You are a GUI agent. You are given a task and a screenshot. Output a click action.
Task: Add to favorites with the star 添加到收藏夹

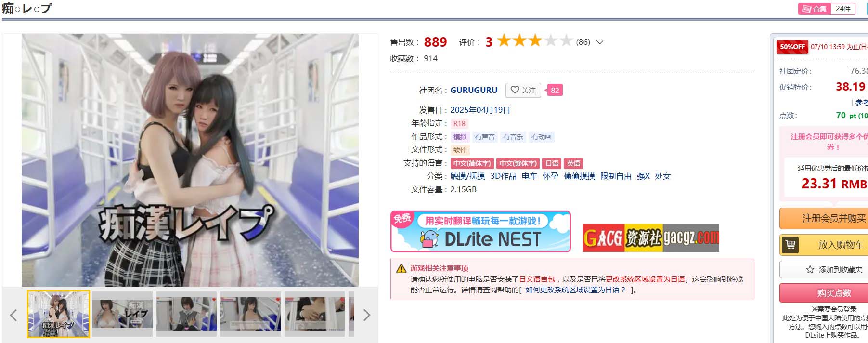tap(824, 270)
